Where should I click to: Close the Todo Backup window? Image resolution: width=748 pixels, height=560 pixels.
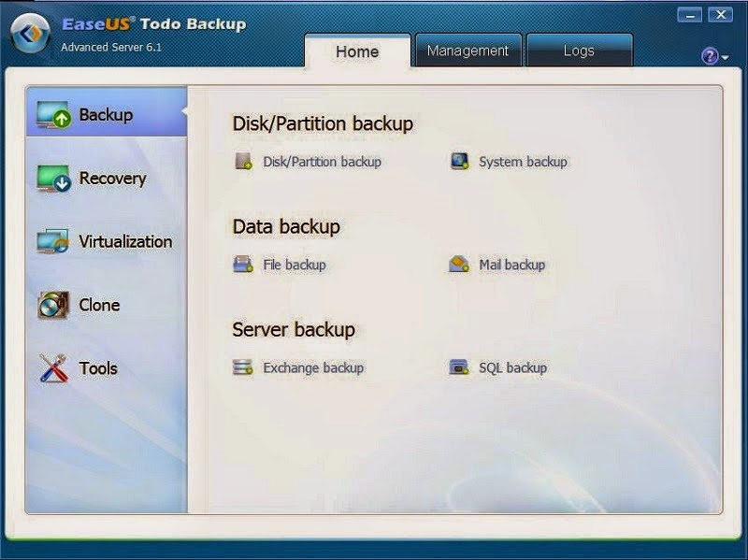point(720,15)
